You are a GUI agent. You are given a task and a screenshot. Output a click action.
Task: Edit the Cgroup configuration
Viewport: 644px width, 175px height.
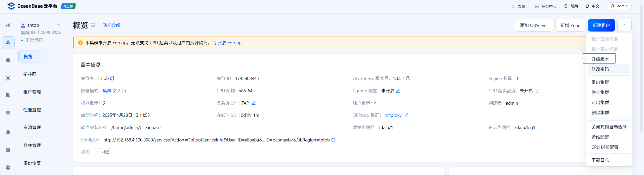click(398, 91)
